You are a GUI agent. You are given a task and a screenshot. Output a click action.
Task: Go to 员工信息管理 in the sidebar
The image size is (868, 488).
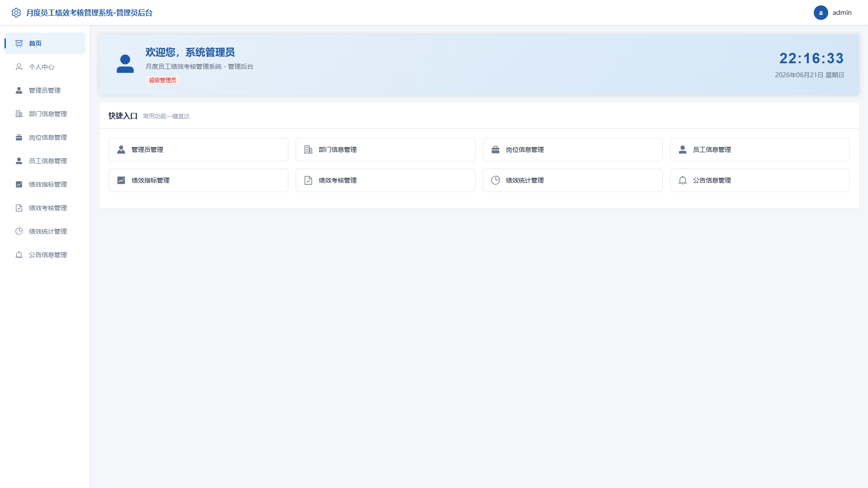click(45, 161)
